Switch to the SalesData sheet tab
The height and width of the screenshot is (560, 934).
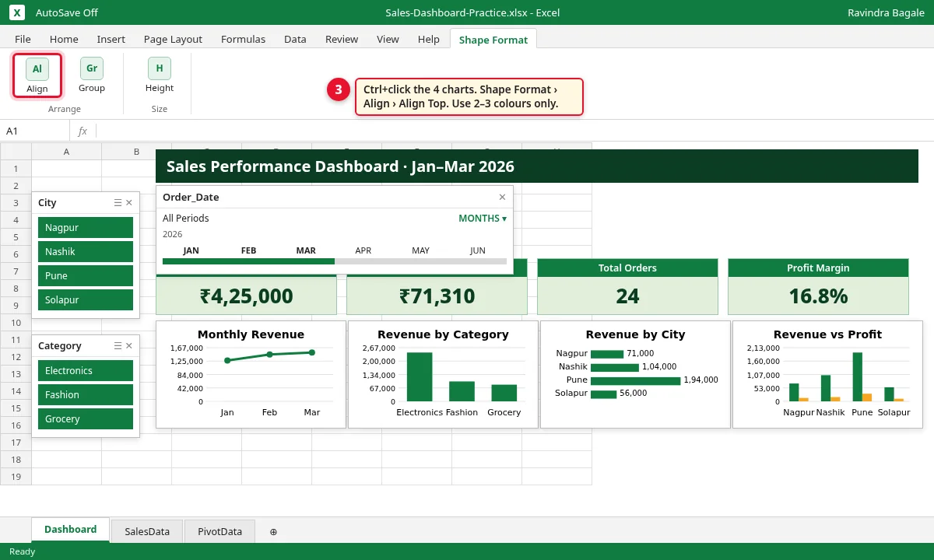click(x=147, y=532)
